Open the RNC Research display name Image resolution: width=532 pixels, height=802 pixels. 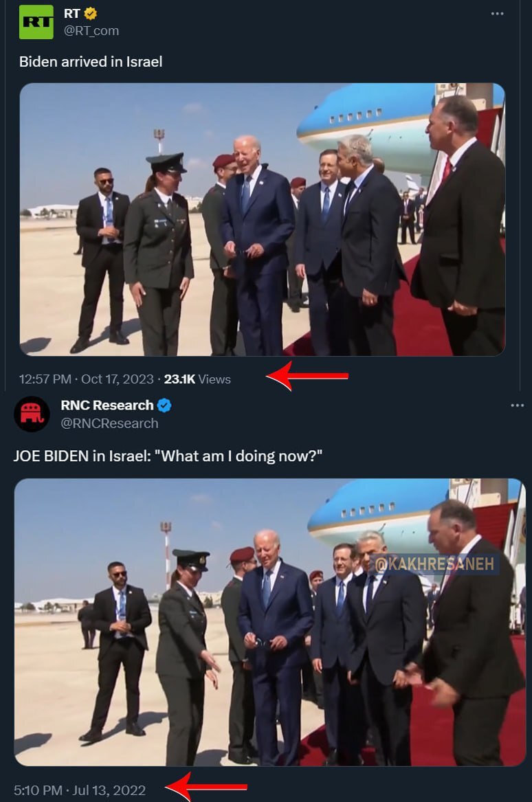click(107, 405)
